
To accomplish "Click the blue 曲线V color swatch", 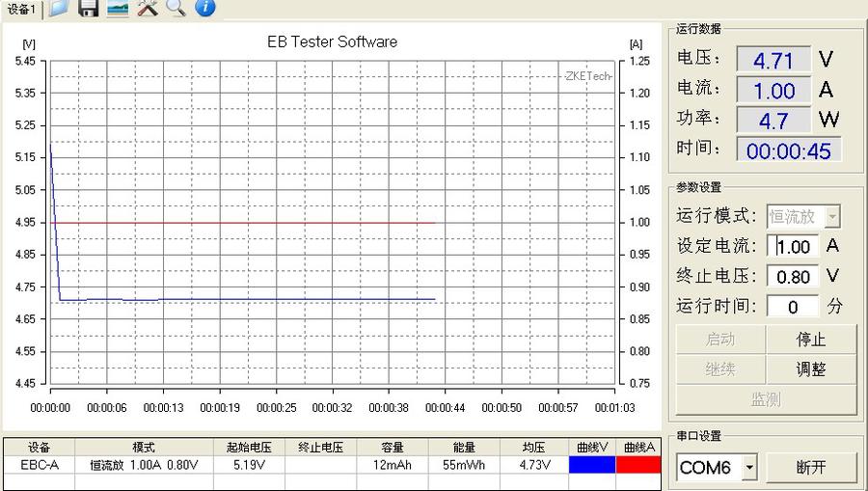I will coord(591,465).
